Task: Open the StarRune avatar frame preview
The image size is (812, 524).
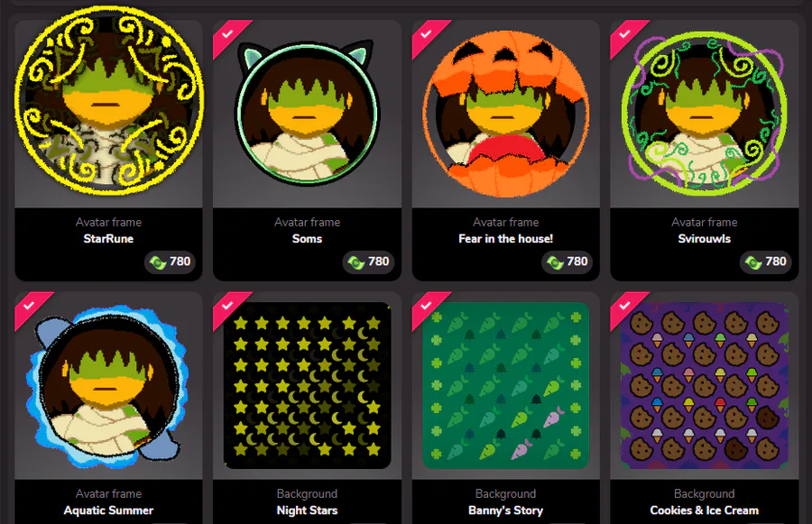Action: pyautogui.click(x=109, y=101)
